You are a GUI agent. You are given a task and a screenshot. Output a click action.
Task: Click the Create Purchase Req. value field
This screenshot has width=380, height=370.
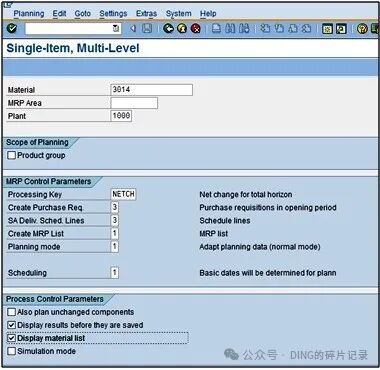(x=115, y=207)
